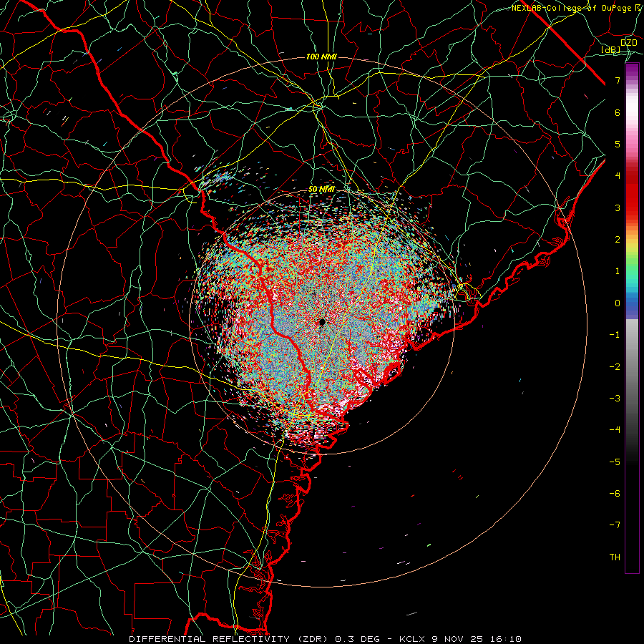Click the -4 value on the color scale
The width and height of the screenshot is (644, 644).
(x=615, y=430)
